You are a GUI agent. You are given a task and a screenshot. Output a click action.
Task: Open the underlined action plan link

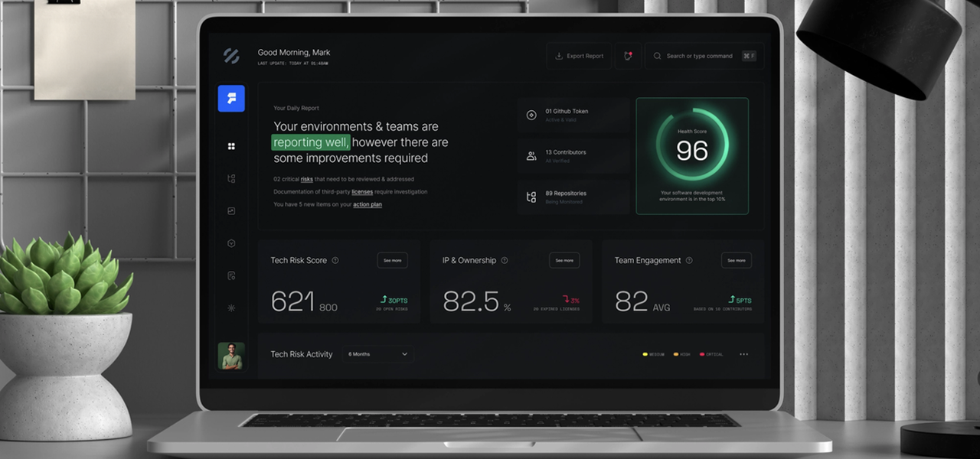[367, 205]
